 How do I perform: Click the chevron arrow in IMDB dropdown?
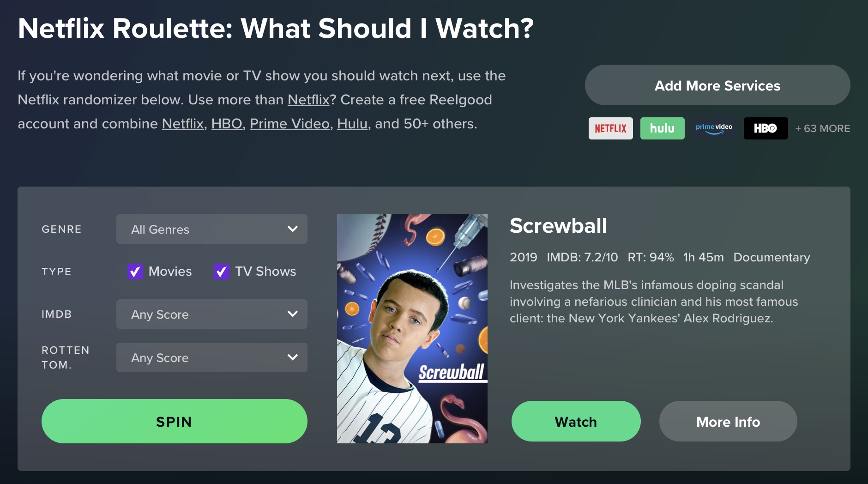tap(293, 314)
